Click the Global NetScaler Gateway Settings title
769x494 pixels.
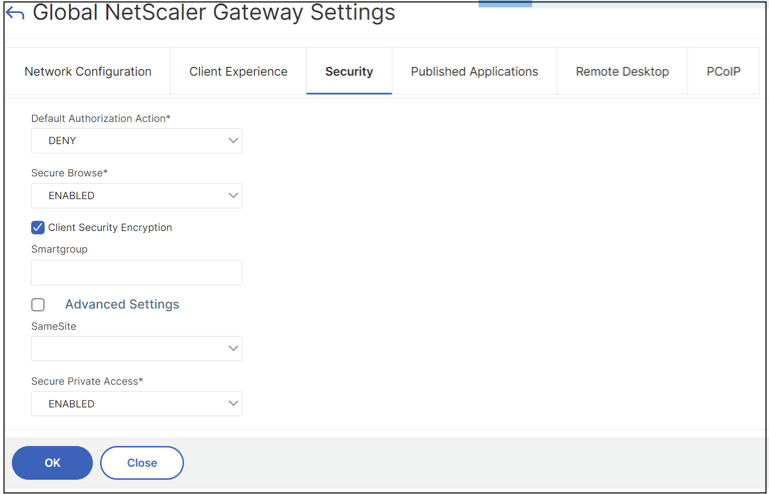(x=214, y=14)
